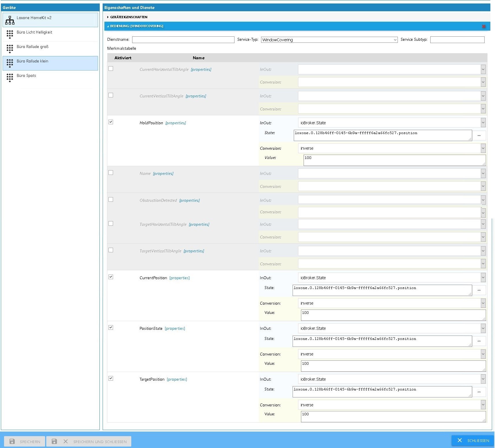The width and height of the screenshot is (495, 448).
Task: Open properties link for ObstructionDetected
Action: tap(189, 200)
